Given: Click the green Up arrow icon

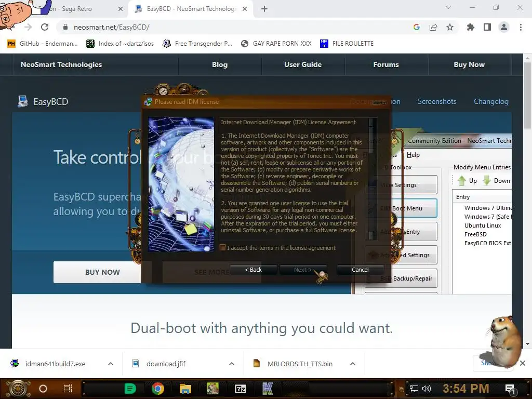Looking at the screenshot, I should coord(461,180).
